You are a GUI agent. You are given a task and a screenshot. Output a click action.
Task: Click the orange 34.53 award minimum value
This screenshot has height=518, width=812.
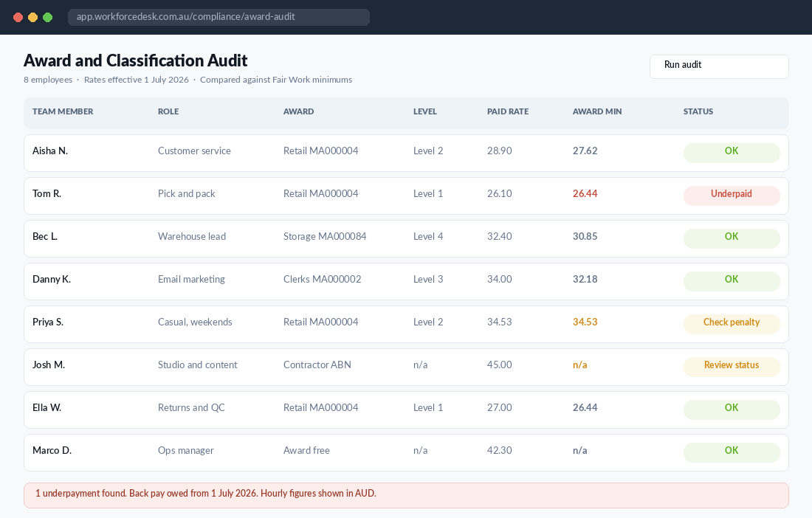pos(585,322)
